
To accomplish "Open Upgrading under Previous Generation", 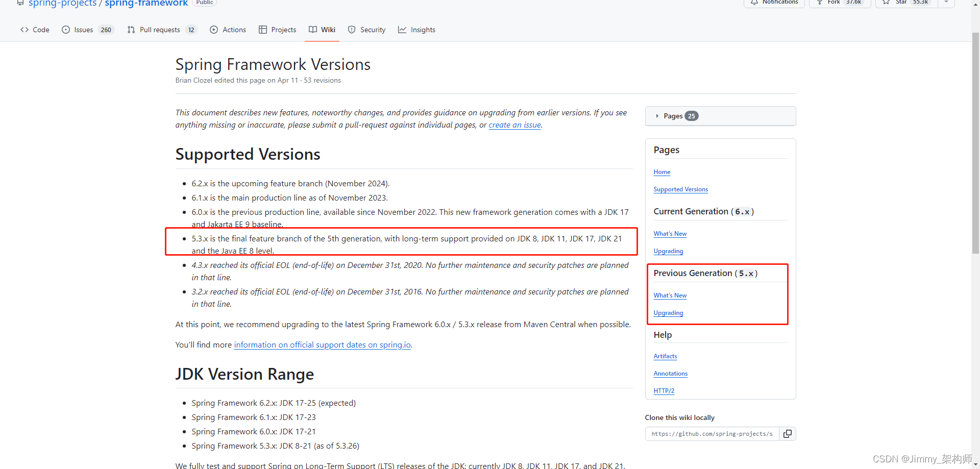I will tap(668, 313).
